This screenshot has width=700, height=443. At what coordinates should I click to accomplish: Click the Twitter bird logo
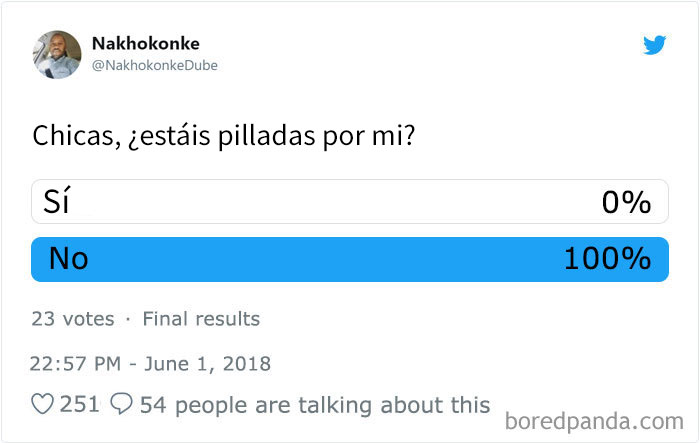[x=654, y=45]
